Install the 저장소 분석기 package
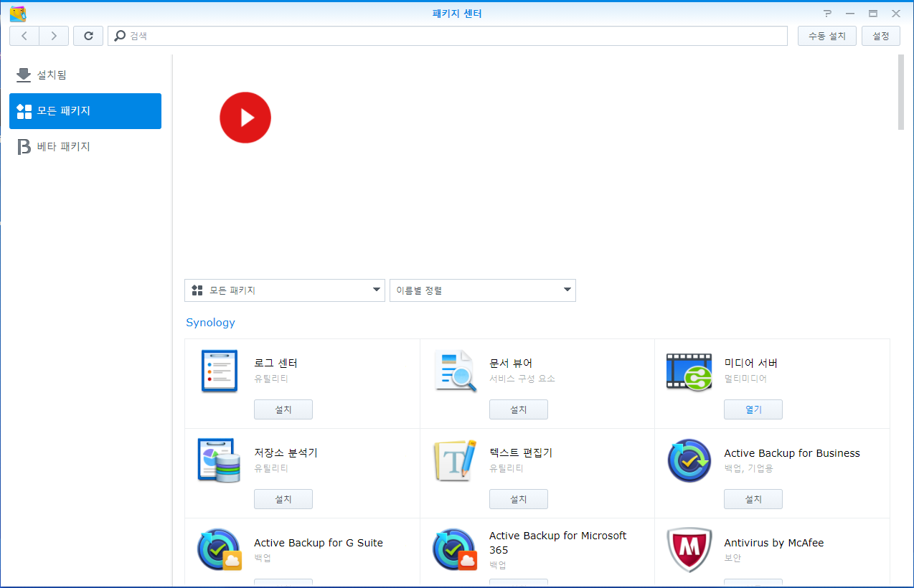The width and height of the screenshot is (914, 588). (283, 499)
